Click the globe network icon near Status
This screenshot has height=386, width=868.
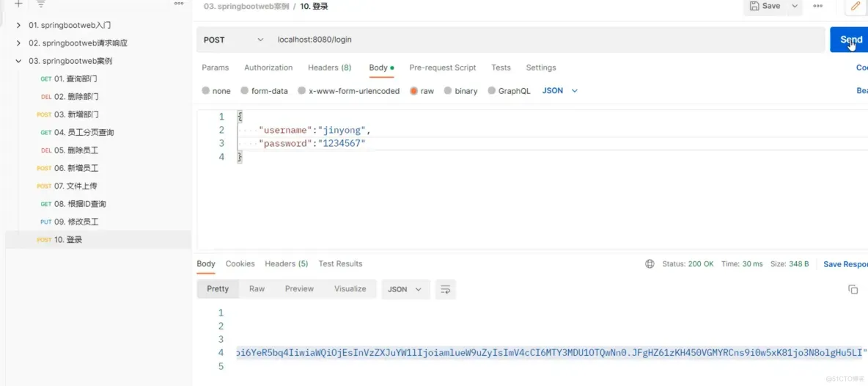click(650, 264)
